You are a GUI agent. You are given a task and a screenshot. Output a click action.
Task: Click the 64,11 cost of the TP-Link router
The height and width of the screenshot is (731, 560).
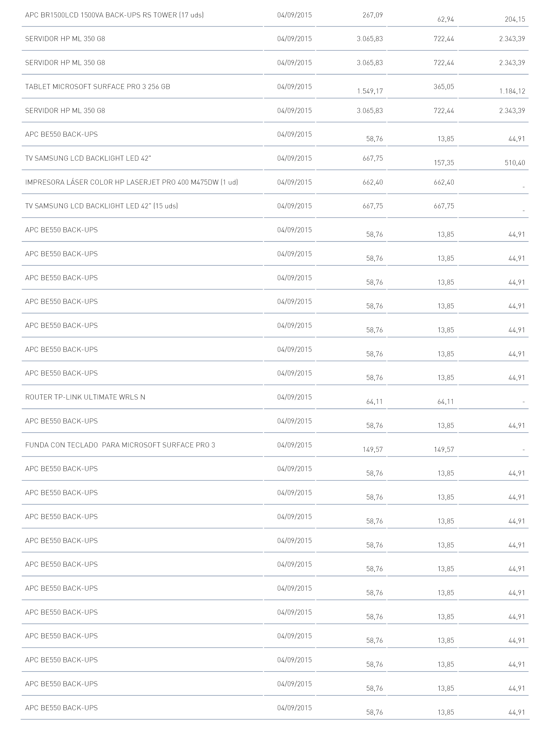click(x=374, y=402)
